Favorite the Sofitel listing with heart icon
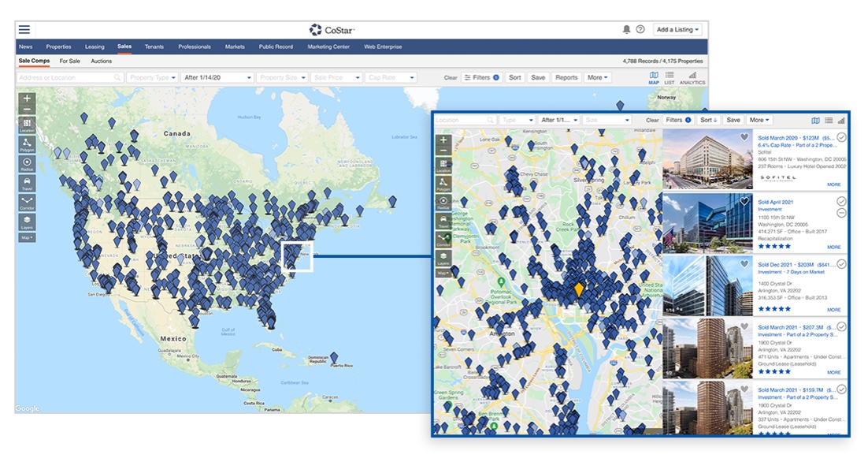 pyautogui.click(x=744, y=137)
